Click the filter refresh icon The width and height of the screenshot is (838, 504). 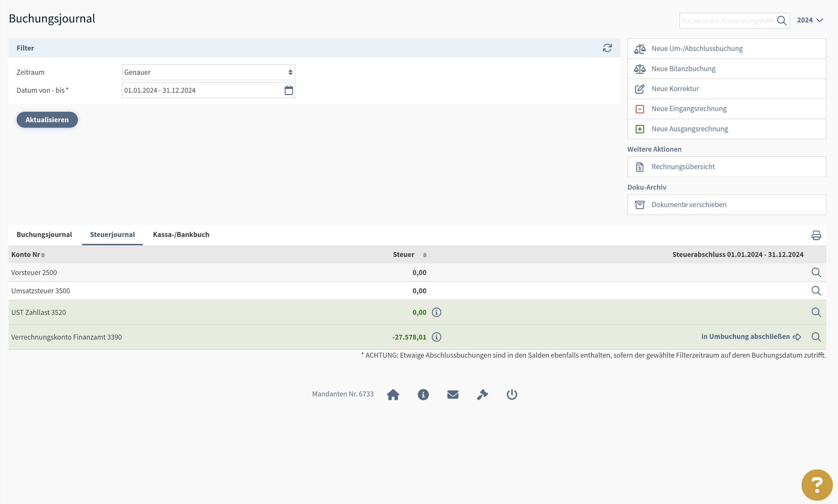pyautogui.click(x=607, y=48)
